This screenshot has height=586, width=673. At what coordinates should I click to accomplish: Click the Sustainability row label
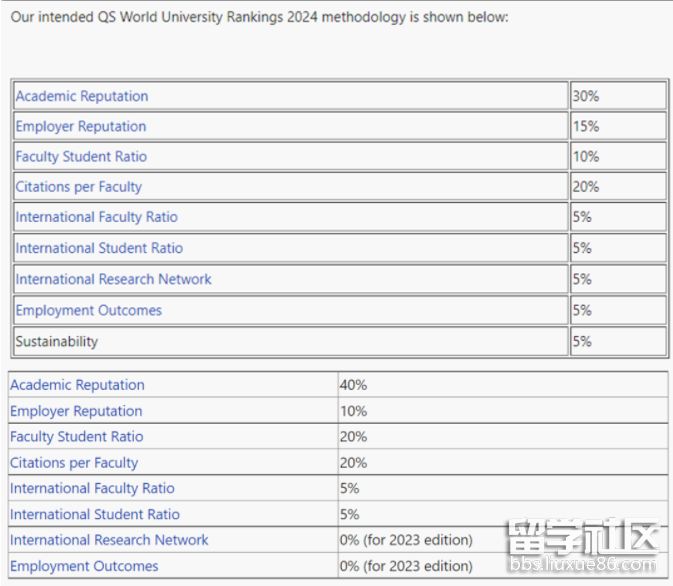pos(57,341)
